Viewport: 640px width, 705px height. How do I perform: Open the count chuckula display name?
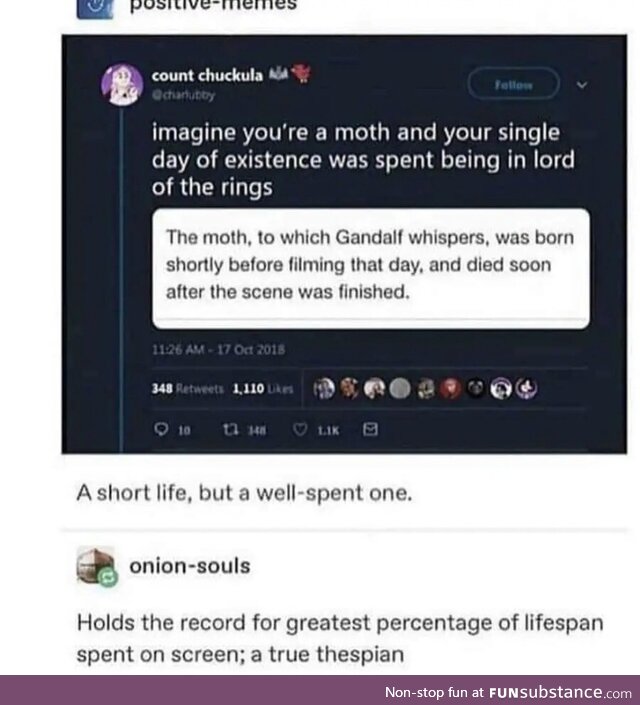(x=207, y=76)
